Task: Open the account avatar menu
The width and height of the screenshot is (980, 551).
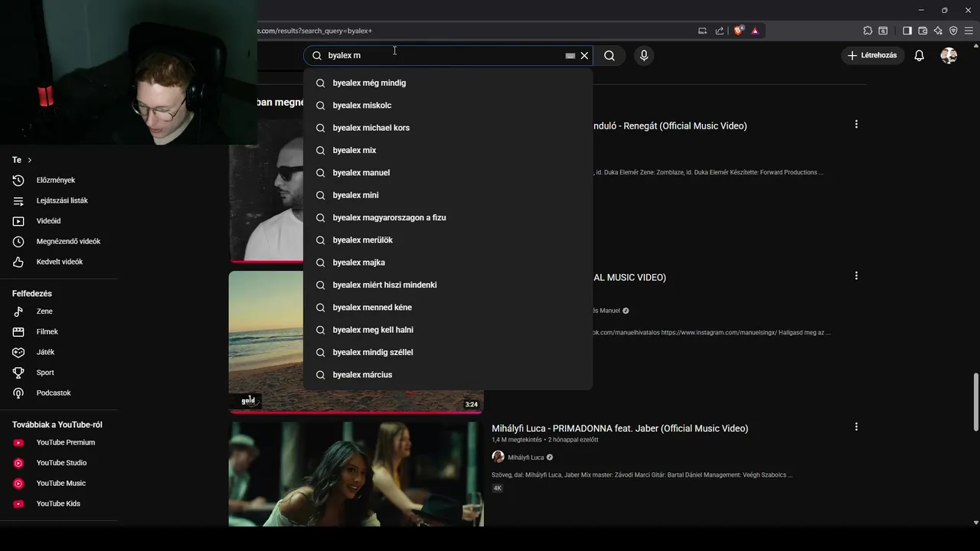Action: click(949, 55)
